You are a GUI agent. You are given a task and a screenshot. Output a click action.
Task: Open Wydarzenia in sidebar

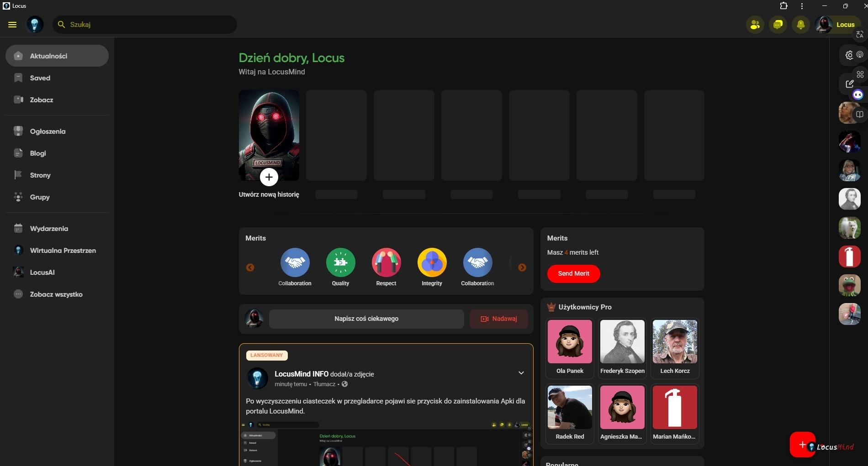click(x=57, y=228)
